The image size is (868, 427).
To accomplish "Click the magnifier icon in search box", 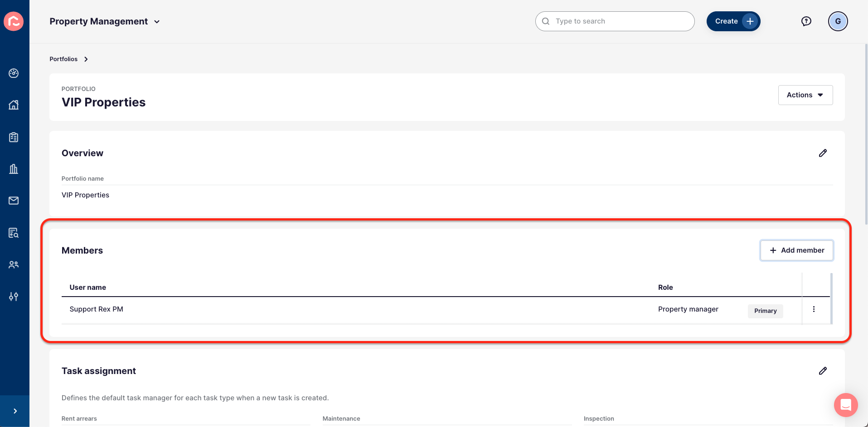I will [546, 21].
